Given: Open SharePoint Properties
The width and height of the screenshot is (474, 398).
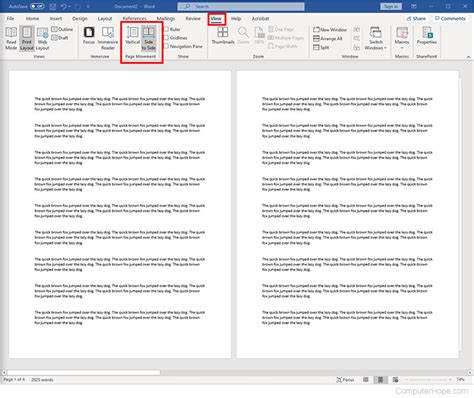Looking at the screenshot, I should (427, 36).
